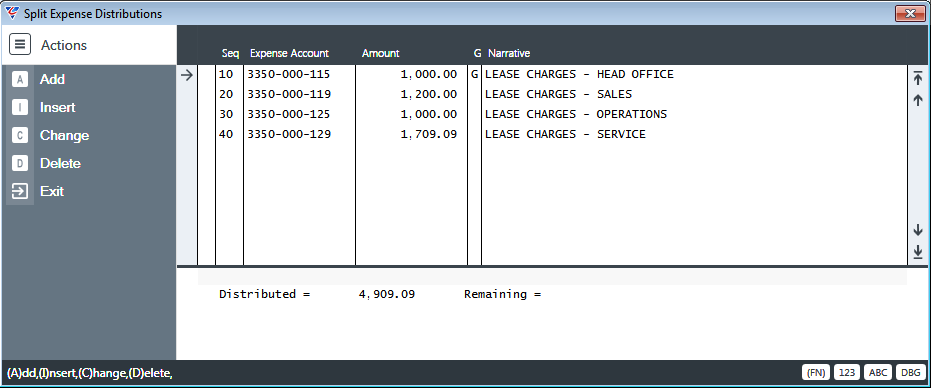
Task: Jump to last row with bottom arrow
Action: 918,252
